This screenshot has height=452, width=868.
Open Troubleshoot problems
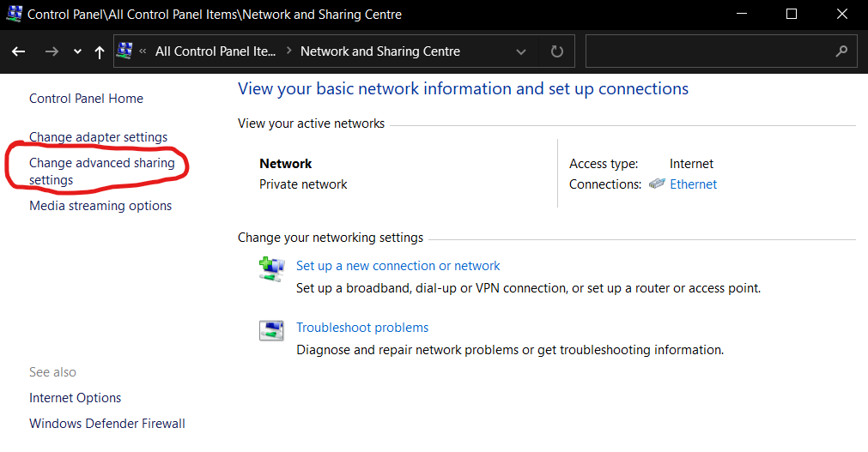coord(362,328)
